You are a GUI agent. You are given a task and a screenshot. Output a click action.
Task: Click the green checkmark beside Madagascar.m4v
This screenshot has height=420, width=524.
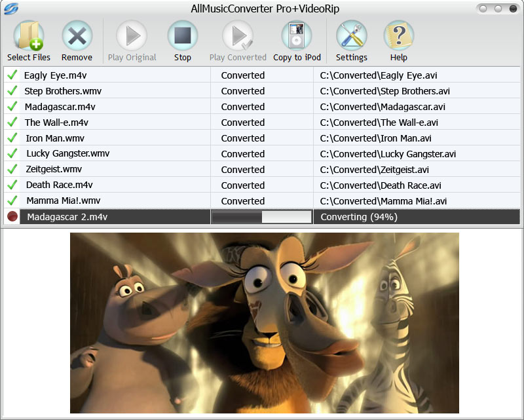click(12, 107)
